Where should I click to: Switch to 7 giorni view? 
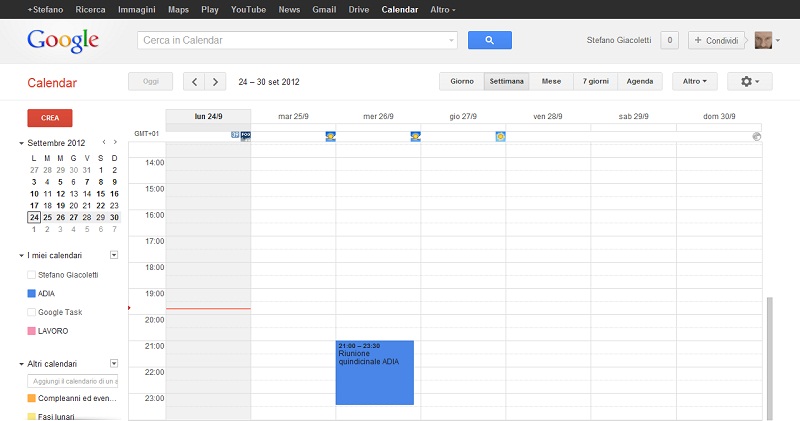pos(595,81)
